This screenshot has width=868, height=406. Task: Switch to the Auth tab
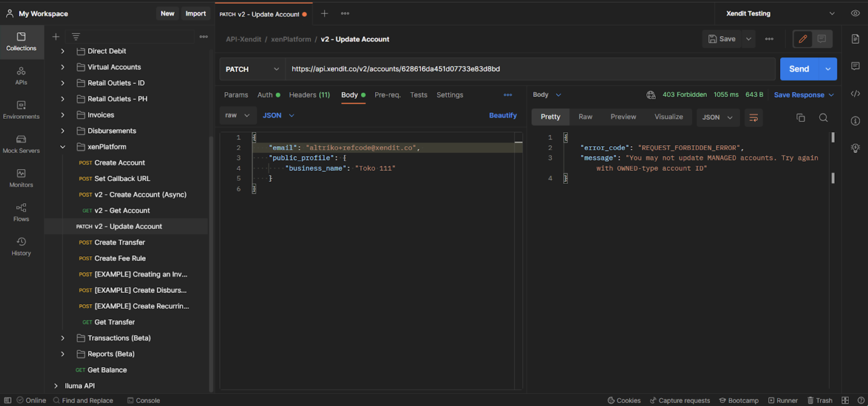point(269,95)
